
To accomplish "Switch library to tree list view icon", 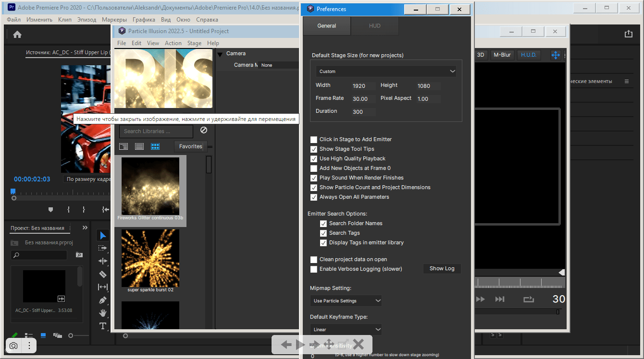I will (124, 146).
